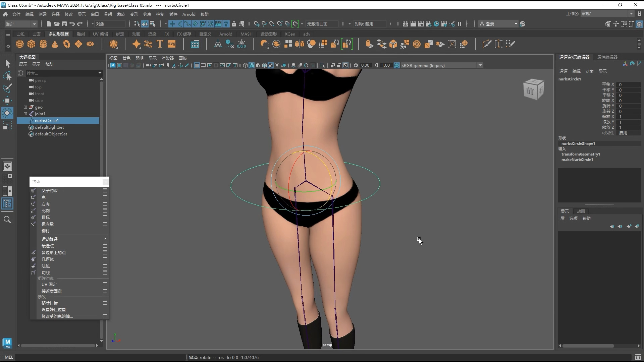Image resolution: width=644 pixels, height=362 pixels.
Task: Open option box for 父子约束
Action: [x=105, y=190]
